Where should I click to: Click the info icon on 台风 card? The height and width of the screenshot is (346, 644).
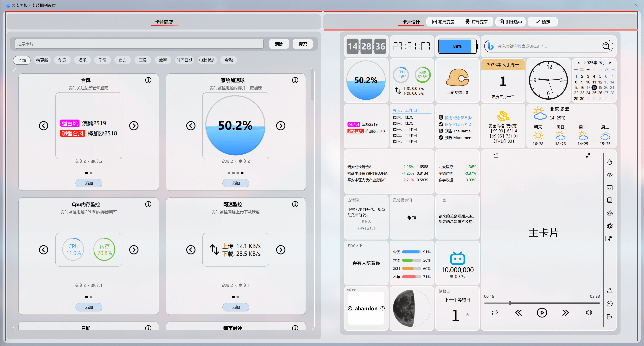(148, 80)
